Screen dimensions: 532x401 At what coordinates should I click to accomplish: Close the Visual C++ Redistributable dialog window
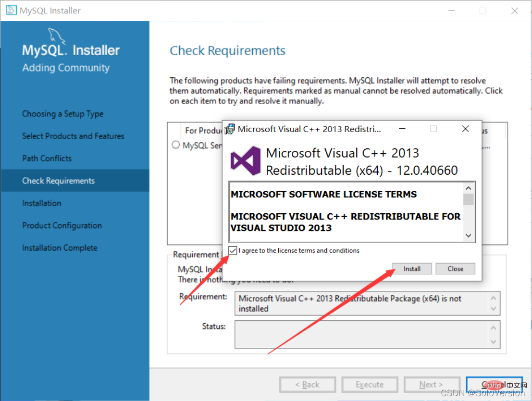coord(466,129)
